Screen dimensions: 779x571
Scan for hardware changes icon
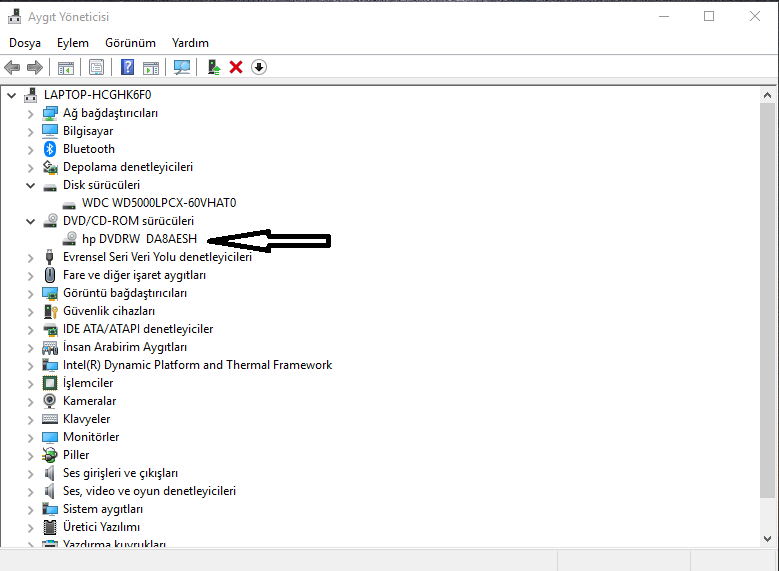coord(182,67)
